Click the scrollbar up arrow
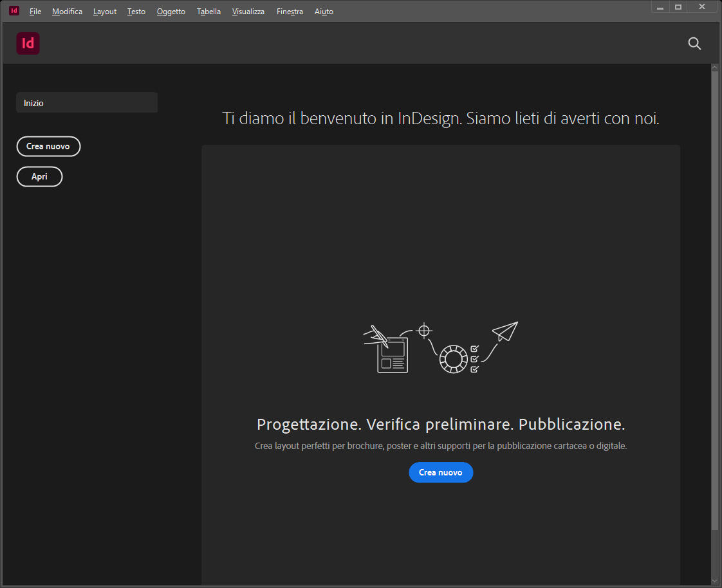This screenshot has width=722, height=588. click(715, 67)
